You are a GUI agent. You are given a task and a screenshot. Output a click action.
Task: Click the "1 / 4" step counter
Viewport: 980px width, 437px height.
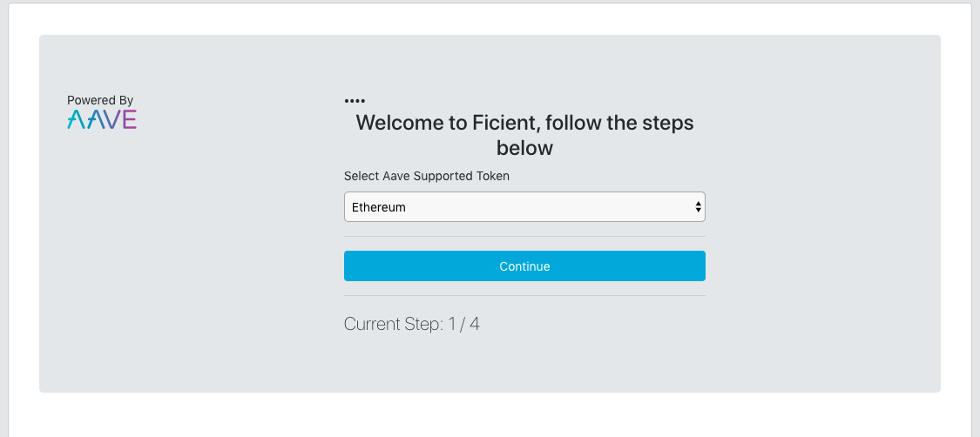click(463, 325)
